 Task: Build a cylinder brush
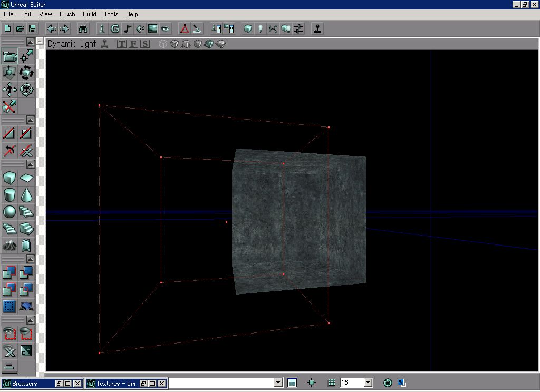9,195
